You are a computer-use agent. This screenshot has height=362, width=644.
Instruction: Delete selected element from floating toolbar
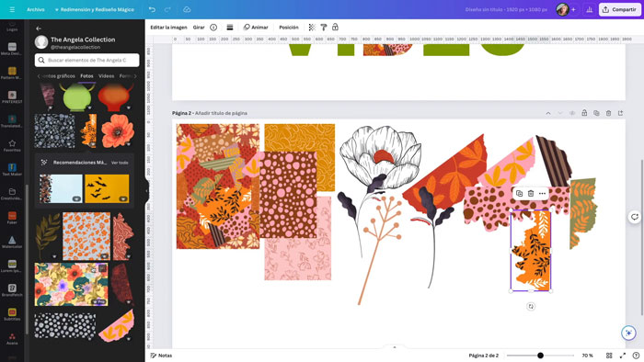tap(531, 194)
